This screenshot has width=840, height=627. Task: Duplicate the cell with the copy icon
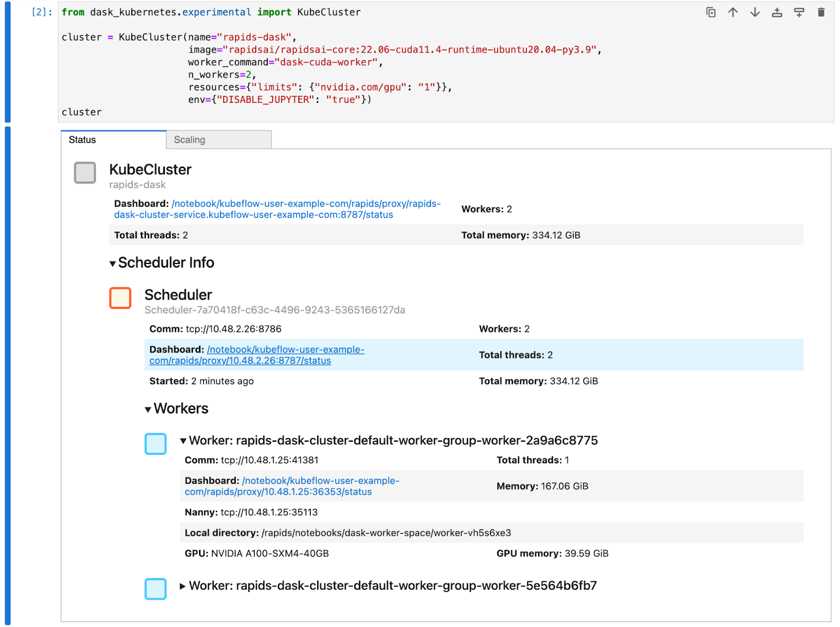711,12
